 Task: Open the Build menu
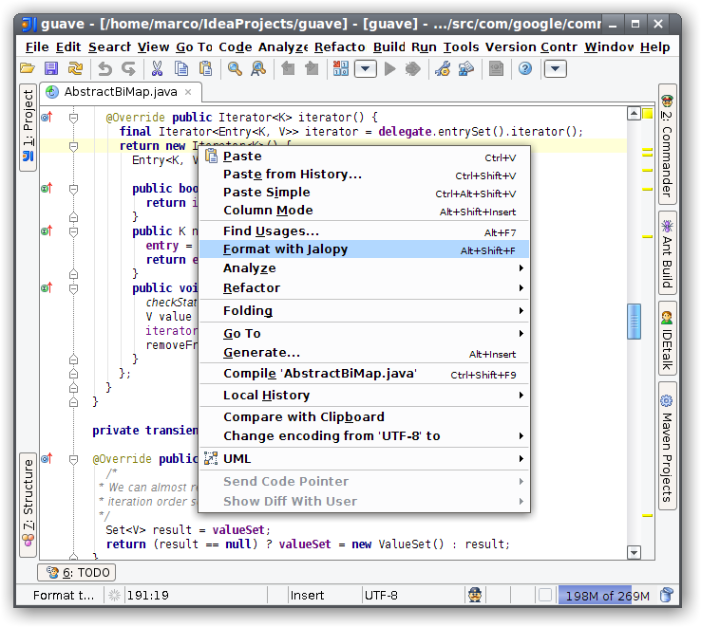(389, 47)
